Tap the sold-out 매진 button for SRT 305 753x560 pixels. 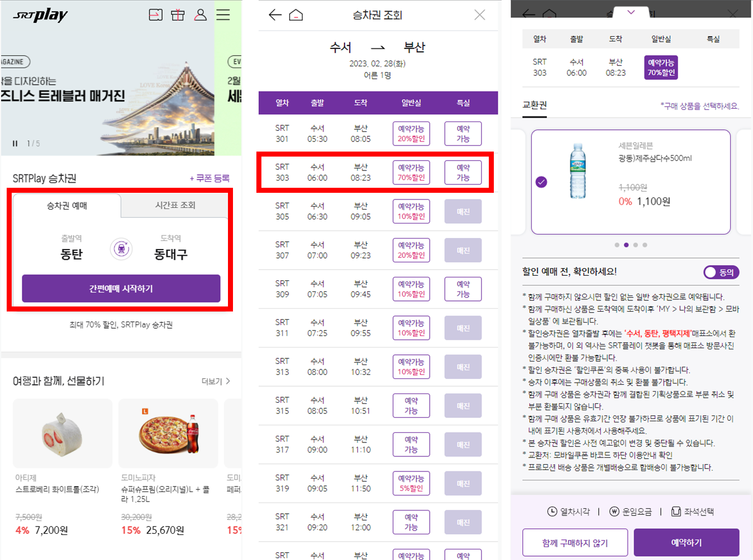463,212
